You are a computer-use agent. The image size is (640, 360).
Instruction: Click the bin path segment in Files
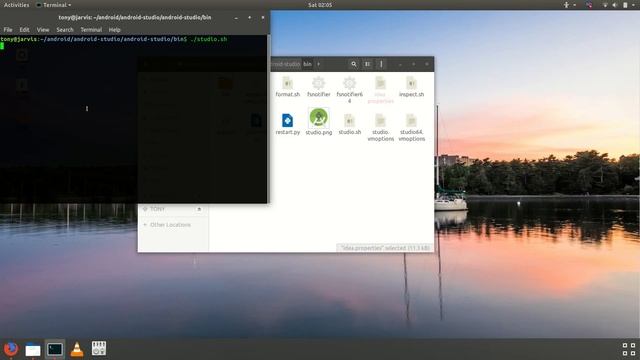point(307,64)
